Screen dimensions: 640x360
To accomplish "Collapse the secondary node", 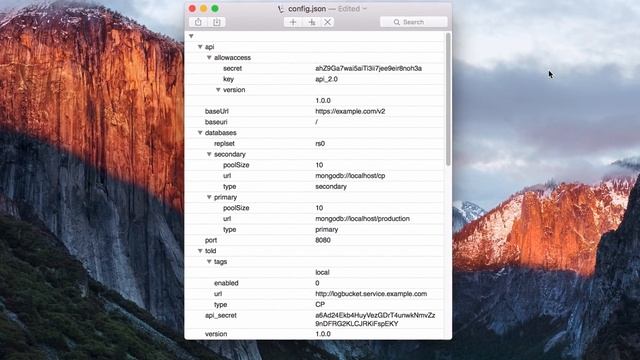I will (x=209, y=154).
